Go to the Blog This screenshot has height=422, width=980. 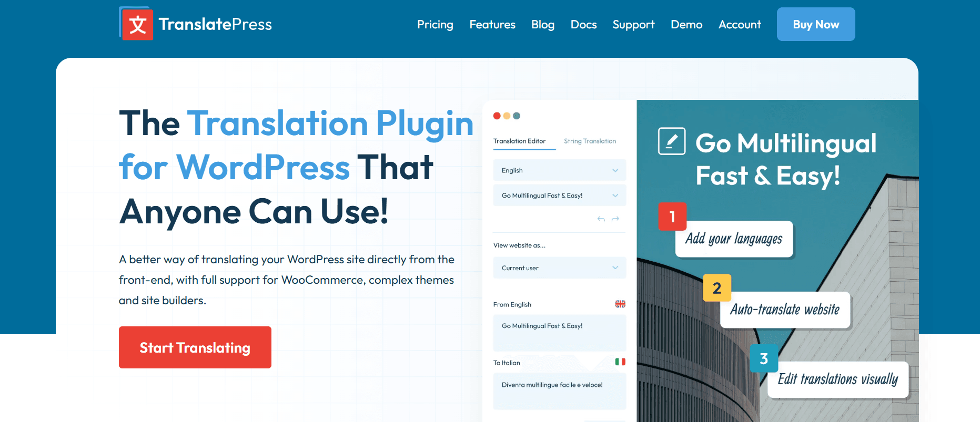point(543,25)
